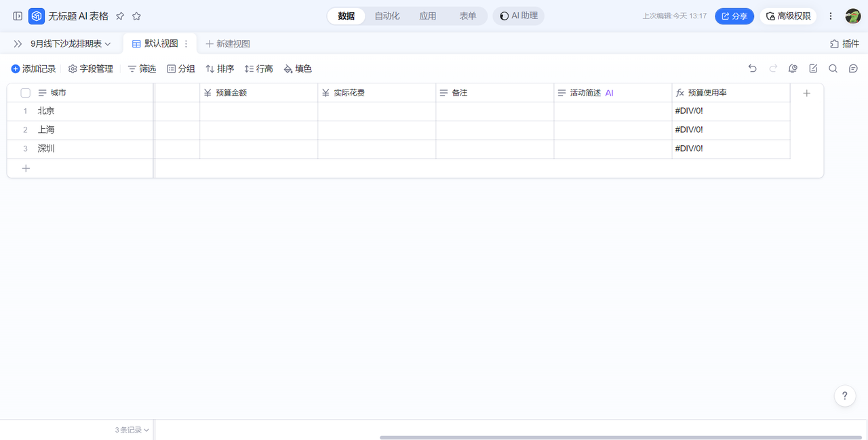The image size is (868, 440).
Task: Open the reminder bell icon
Action: point(793,68)
